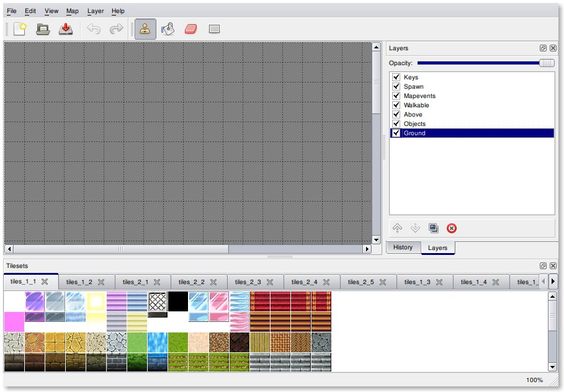Select the Stamp brush tool
This screenshot has width=564, height=392.
(x=145, y=29)
